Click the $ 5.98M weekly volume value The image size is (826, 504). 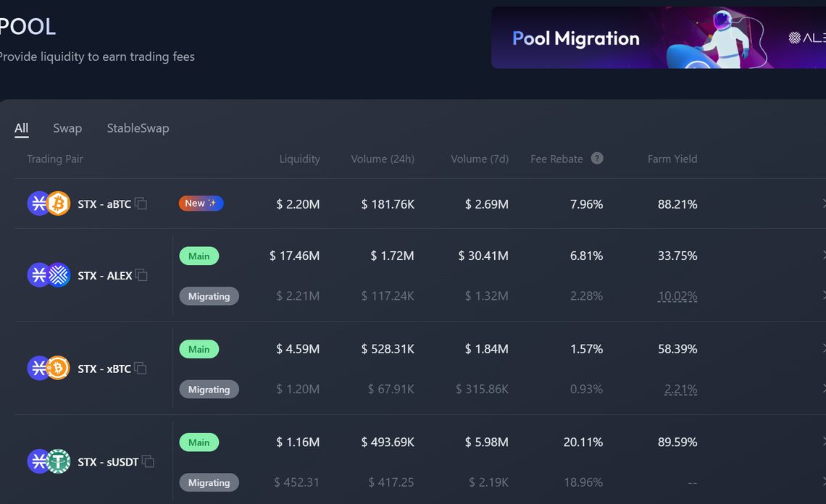(487, 442)
